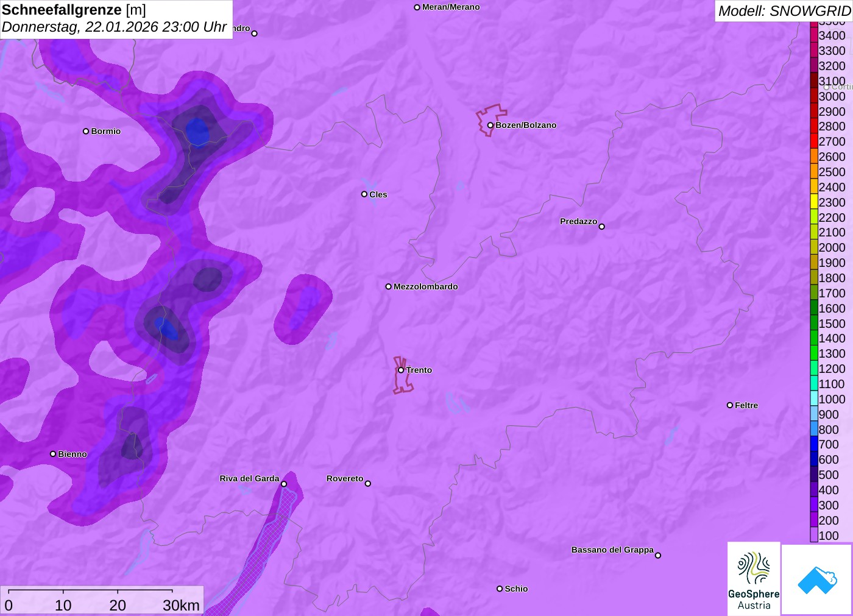Click the 700 blue legend swatch
Viewport: 853px width, 616px height.
tap(814, 445)
